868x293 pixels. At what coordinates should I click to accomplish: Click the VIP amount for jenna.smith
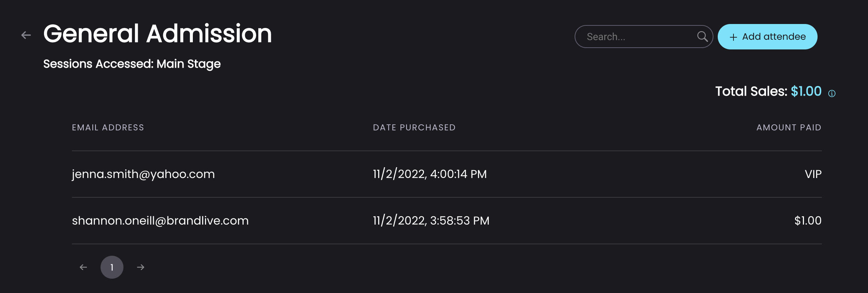click(x=813, y=174)
